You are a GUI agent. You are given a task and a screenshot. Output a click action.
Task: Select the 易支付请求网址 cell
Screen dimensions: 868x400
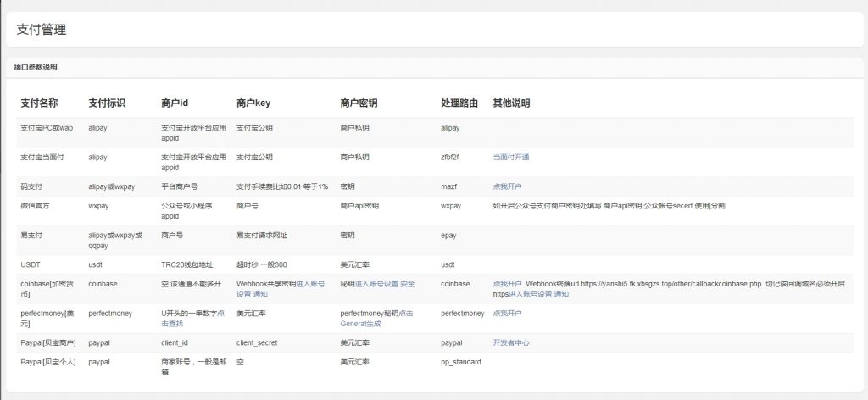coord(262,235)
